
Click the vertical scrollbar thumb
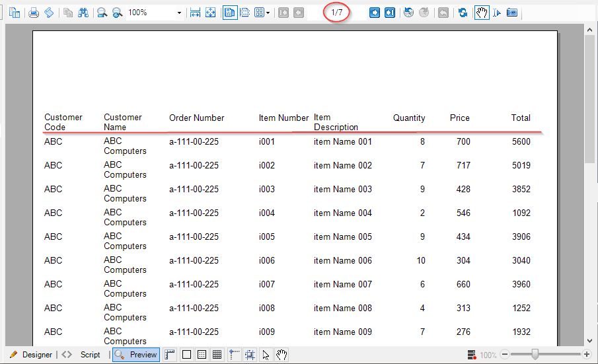tap(589, 99)
